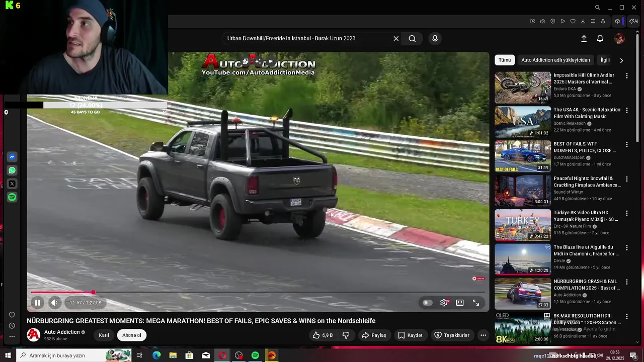Toggle the autoplay switch in the player
The width and height of the screenshot is (644, 362).
click(427, 303)
